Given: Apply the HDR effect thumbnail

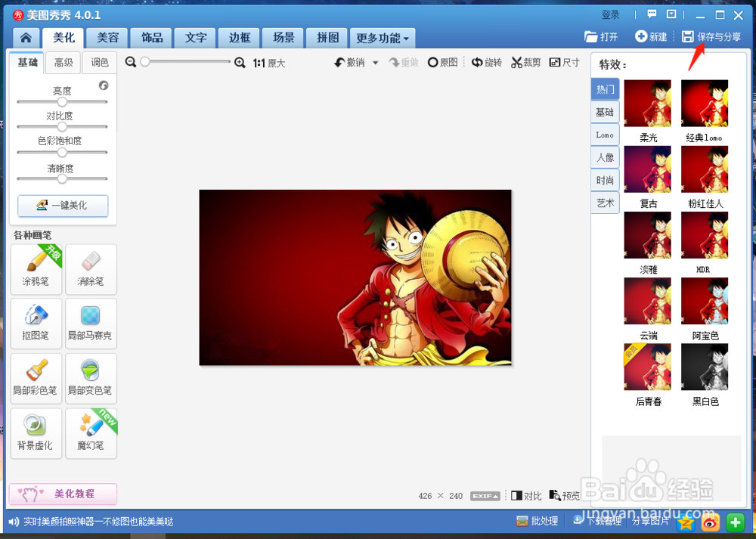Looking at the screenshot, I should [x=705, y=235].
